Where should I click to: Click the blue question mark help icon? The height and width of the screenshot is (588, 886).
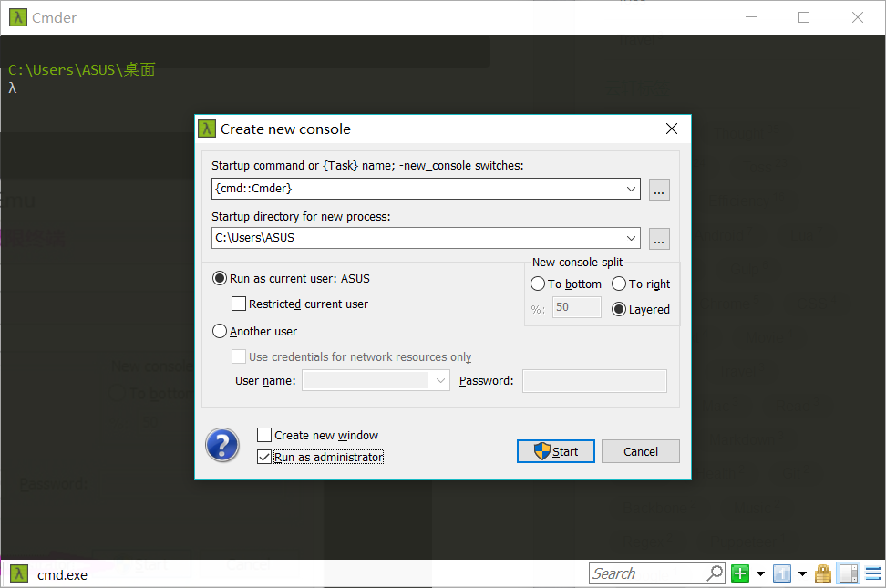click(222, 445)
